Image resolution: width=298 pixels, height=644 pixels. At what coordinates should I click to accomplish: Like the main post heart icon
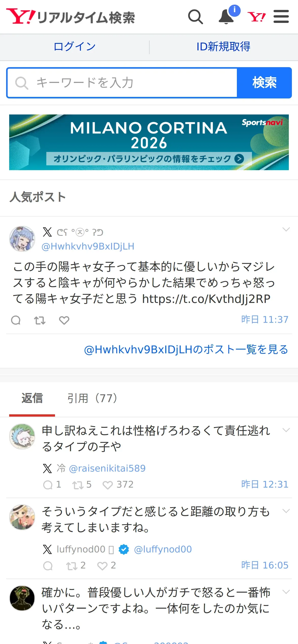click(64, 320)
